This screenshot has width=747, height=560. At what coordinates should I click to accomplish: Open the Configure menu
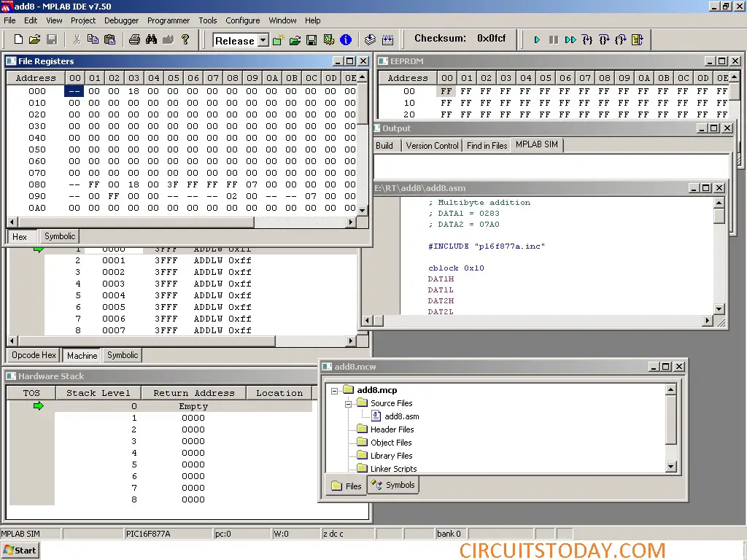[242, 20]
